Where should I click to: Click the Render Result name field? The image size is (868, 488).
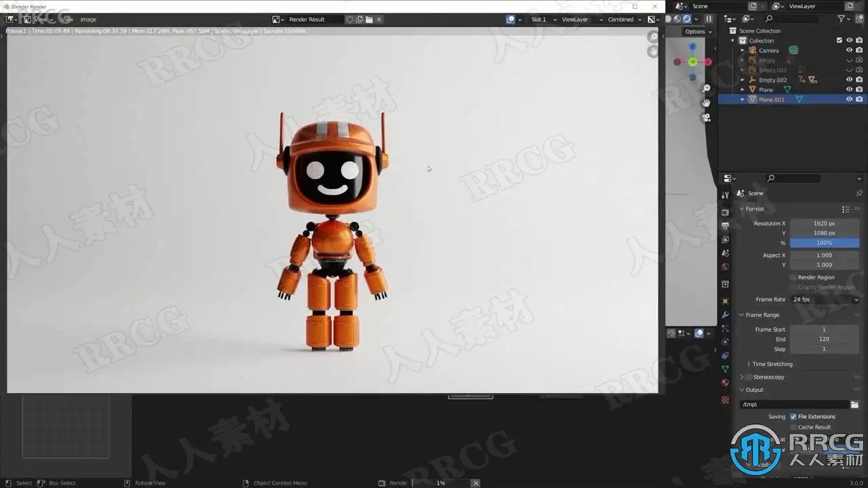pos(315,20)
